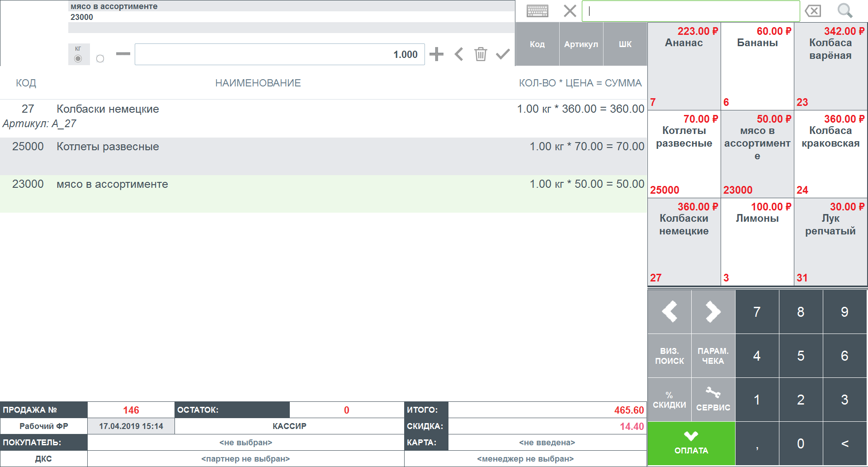Select receipt row Колбаски немецкие
868x467 pixels.
(x=323, y=119)
